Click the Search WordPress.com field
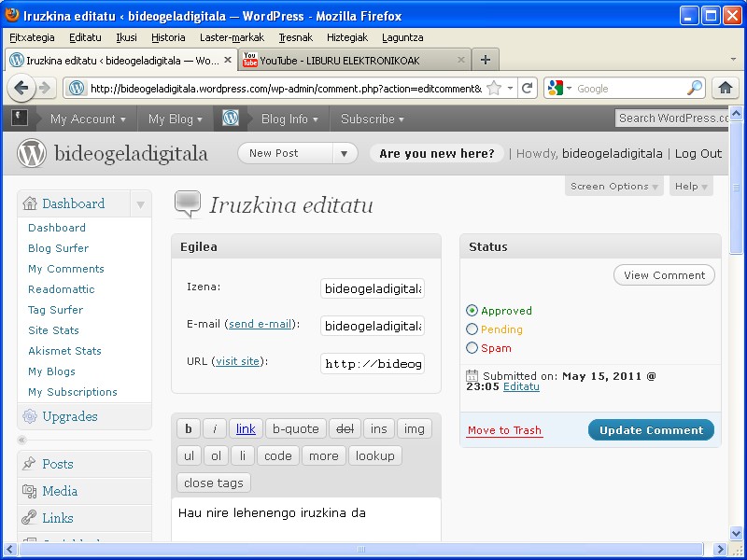The height and width of the screenshot is (560, 747). 671,119
